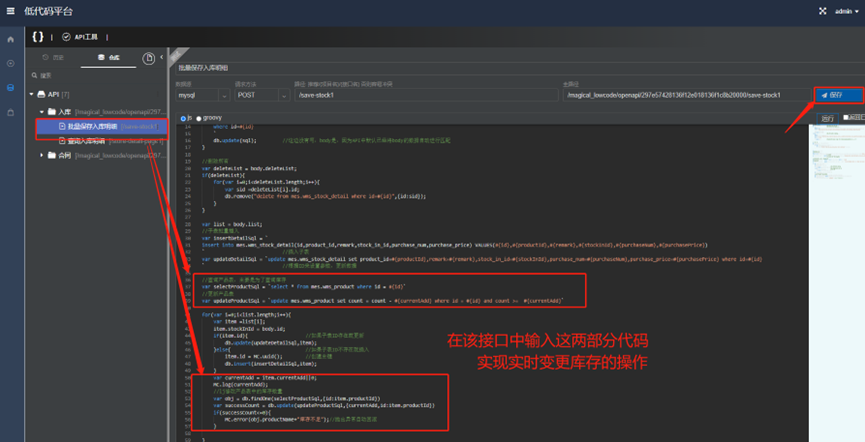
Task: Click the 运行 run button
Action: pyautogui.click(x=827, y=118)
